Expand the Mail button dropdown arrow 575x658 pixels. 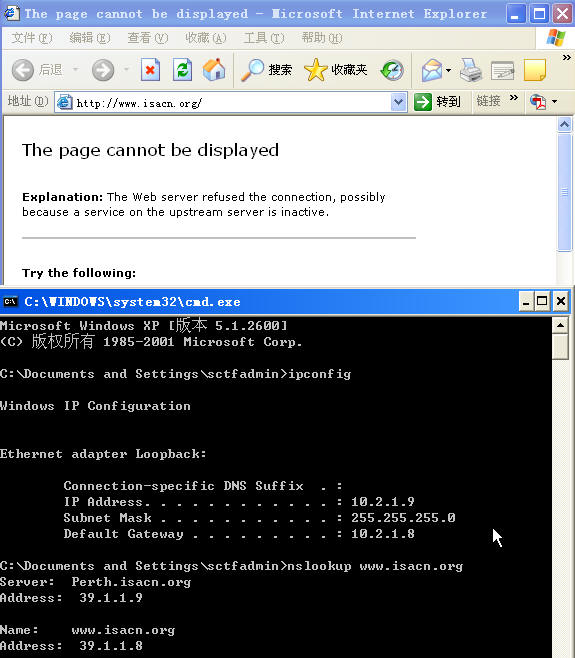[x=449, y=70]
